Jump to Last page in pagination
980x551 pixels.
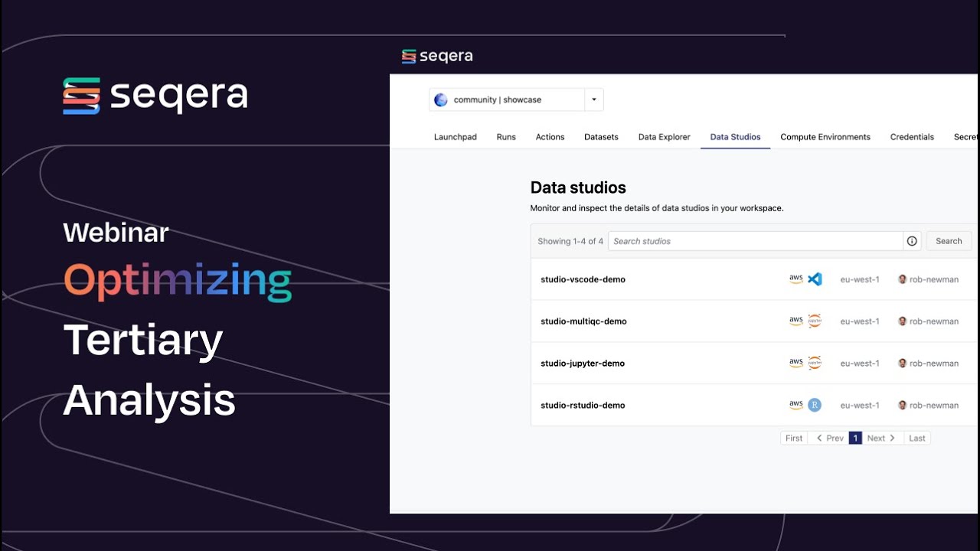tap(916, 439)
